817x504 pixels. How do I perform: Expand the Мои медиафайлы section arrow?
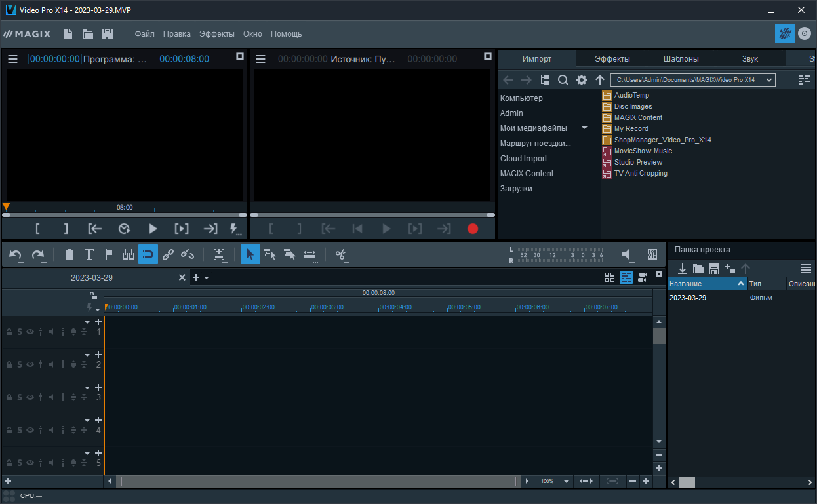pos(584,128)
